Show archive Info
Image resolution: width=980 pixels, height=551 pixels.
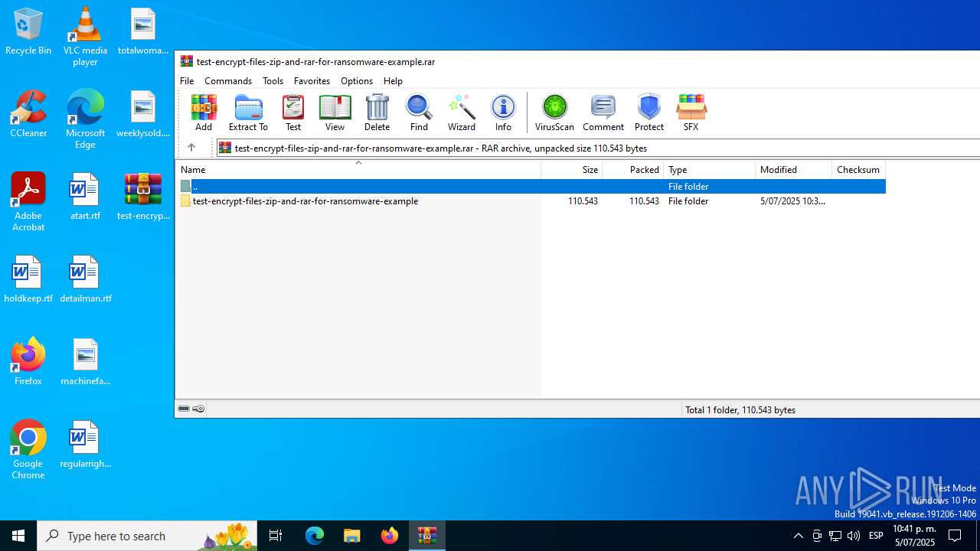(503, 112)
